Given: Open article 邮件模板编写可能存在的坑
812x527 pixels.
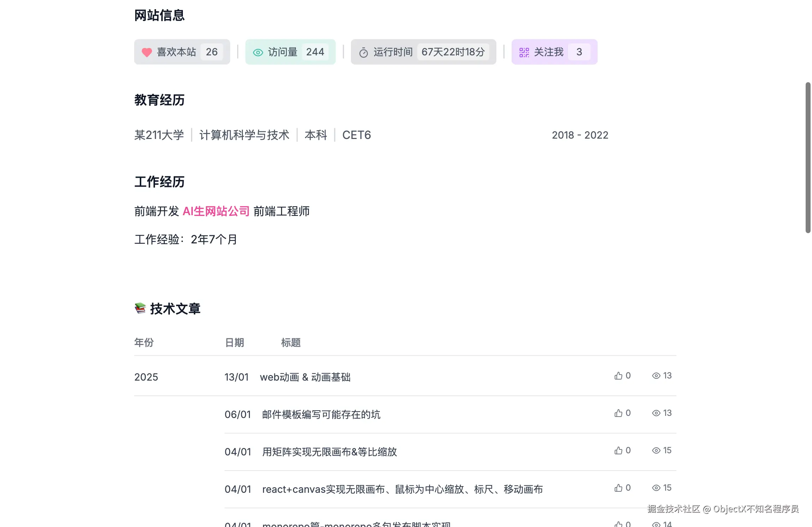Looking at the screenshot, I should click(321, 414).
